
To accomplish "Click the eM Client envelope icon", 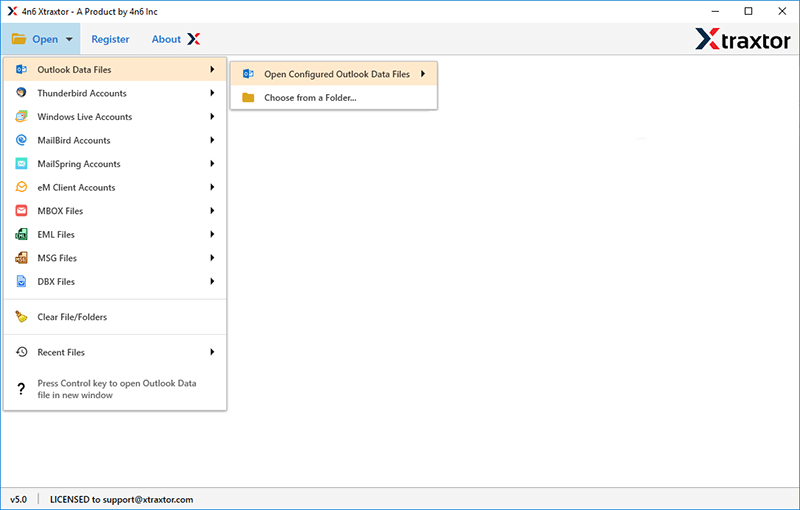I will (21, 187).
